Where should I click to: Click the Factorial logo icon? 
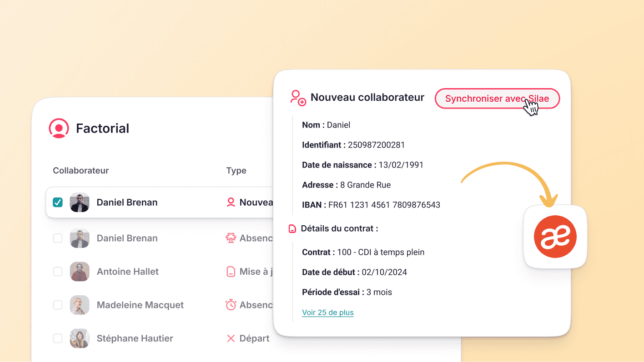[x=59, y=128]
